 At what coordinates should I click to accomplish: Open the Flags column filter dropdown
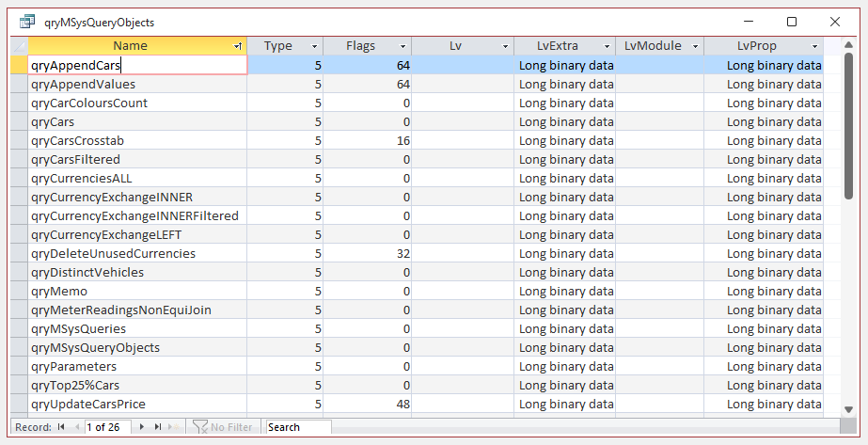(x=402, y=46)
